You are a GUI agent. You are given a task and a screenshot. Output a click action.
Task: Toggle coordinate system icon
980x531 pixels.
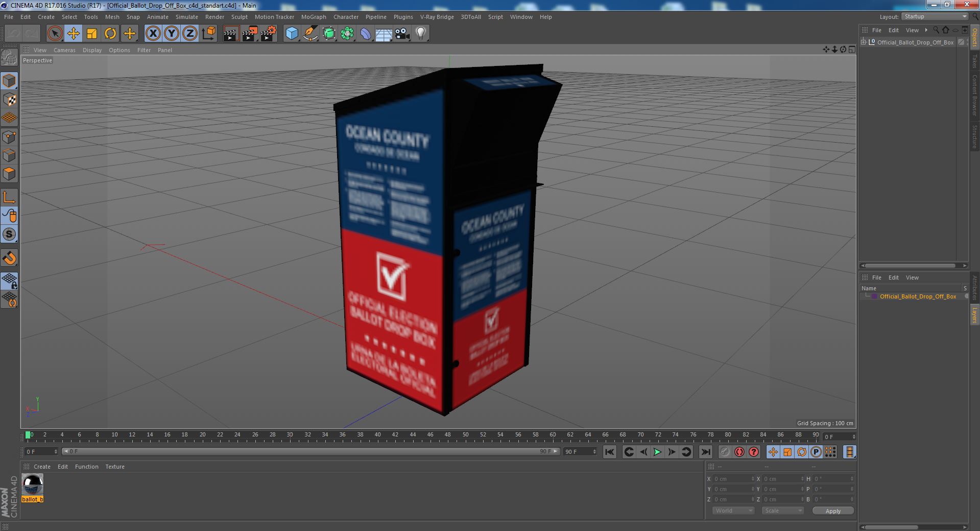point(209,34)
